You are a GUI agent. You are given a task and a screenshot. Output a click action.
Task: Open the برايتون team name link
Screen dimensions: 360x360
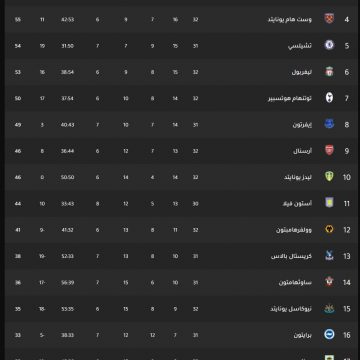[303, 335]
